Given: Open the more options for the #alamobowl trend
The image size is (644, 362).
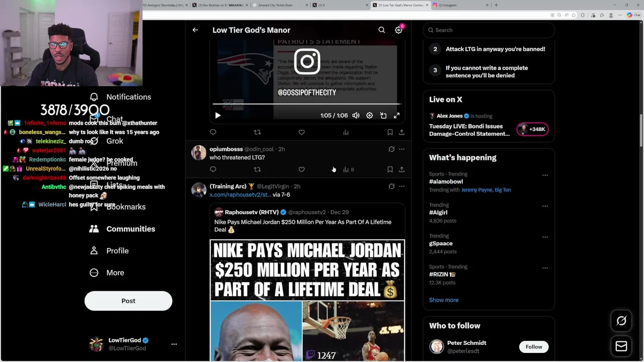Looking at the screenshot, I should [x=545, y=175].
